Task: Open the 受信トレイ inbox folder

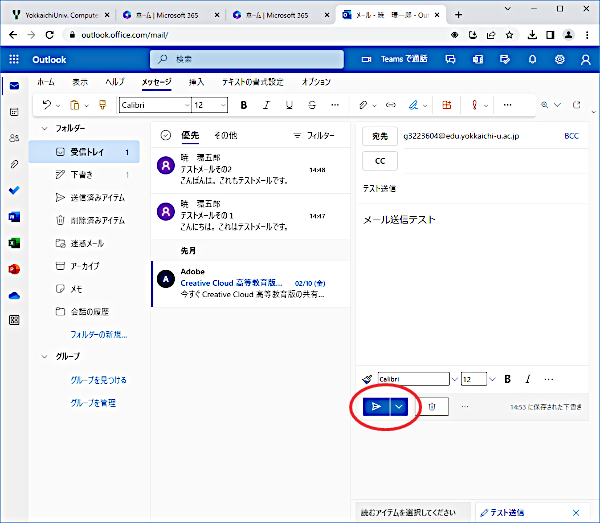Action: (x=84, y=152)
